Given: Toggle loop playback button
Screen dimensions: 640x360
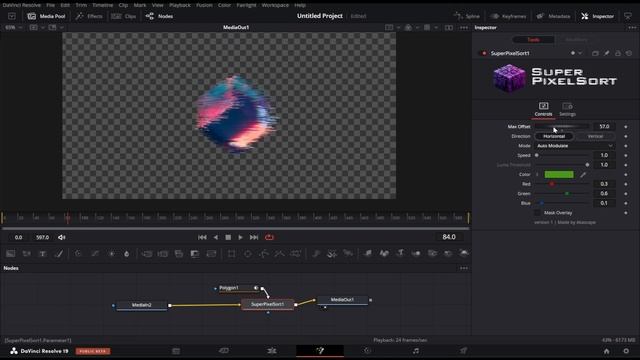Looking at the screenshot, I should (269, 237).
